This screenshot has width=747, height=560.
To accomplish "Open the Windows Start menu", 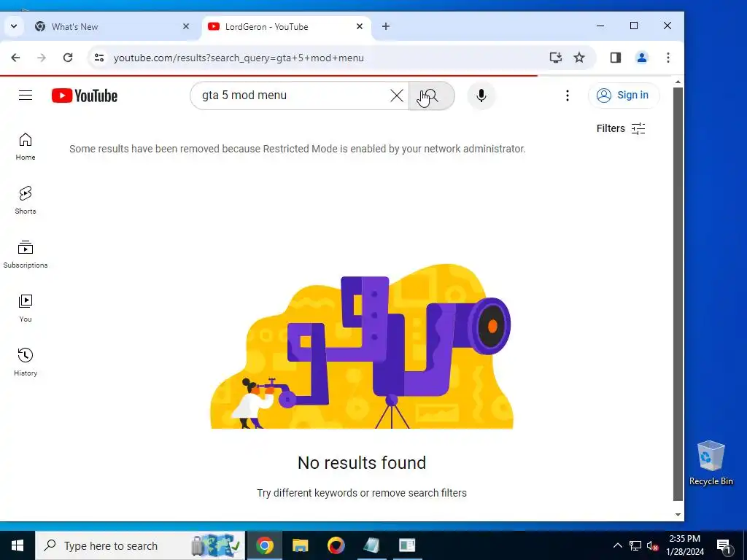I will pyautogui.click(x=18, y=545).
